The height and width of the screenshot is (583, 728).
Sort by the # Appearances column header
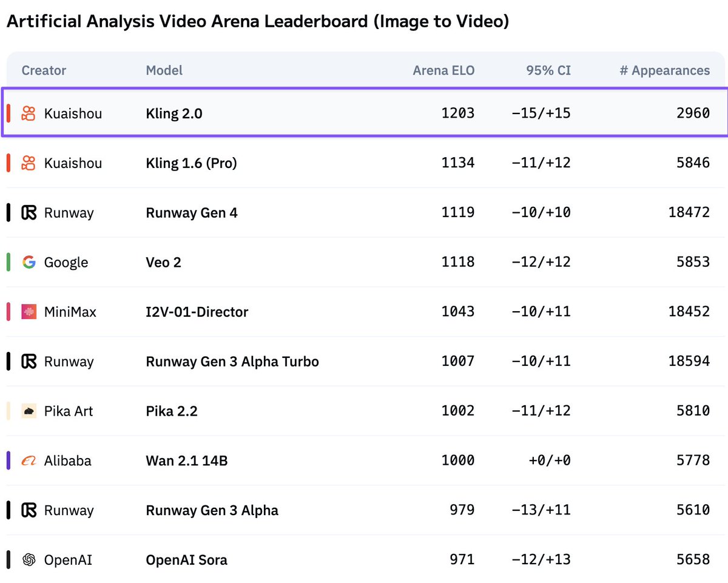pos(664,70)
